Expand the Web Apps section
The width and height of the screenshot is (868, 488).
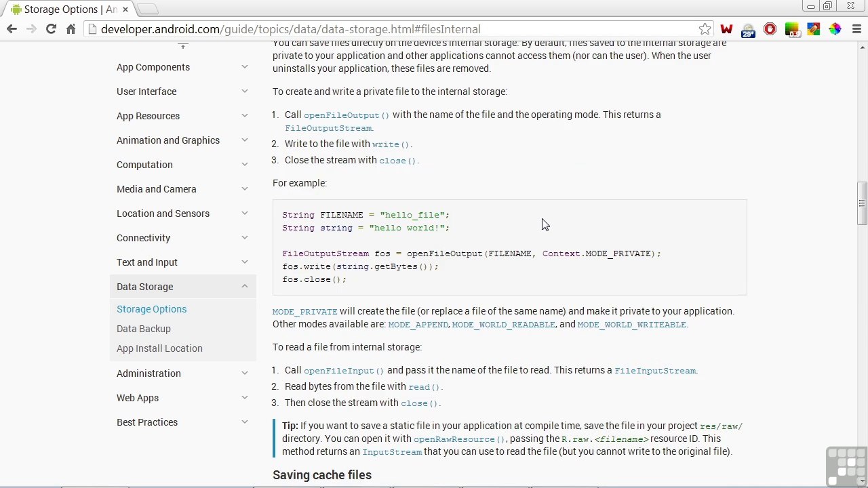tap(245, 398)
